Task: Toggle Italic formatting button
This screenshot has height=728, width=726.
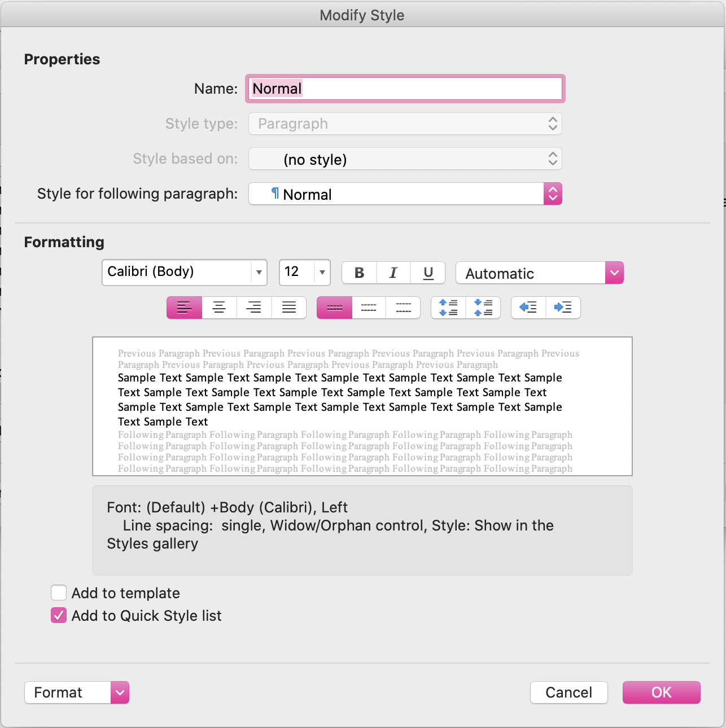Action: pyautogui.click(x=393, y=273)
